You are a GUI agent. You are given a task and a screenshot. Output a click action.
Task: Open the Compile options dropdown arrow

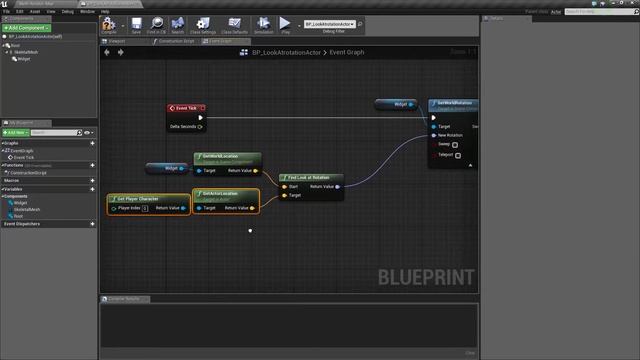(123, 26)
